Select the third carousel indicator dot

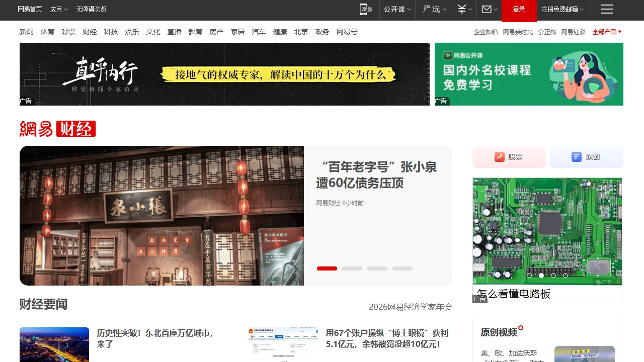point(377,268)
